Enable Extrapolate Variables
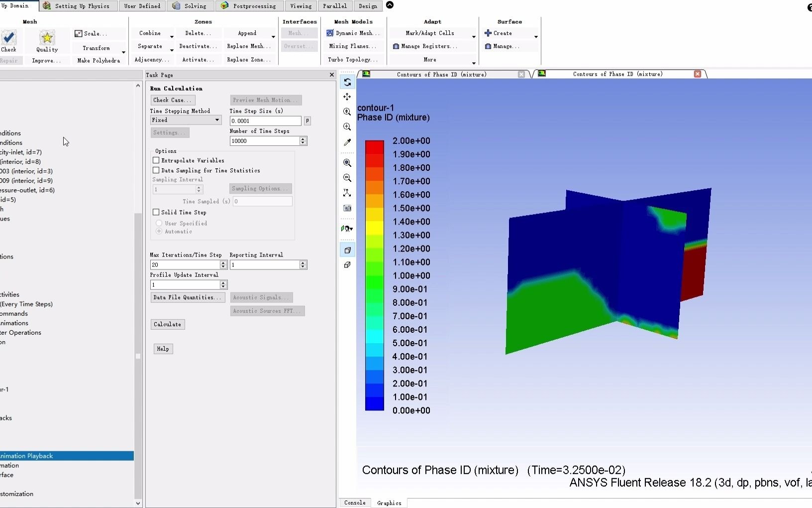Image resolution: width=812 pixels, height=508 pixels. point(156,160)
